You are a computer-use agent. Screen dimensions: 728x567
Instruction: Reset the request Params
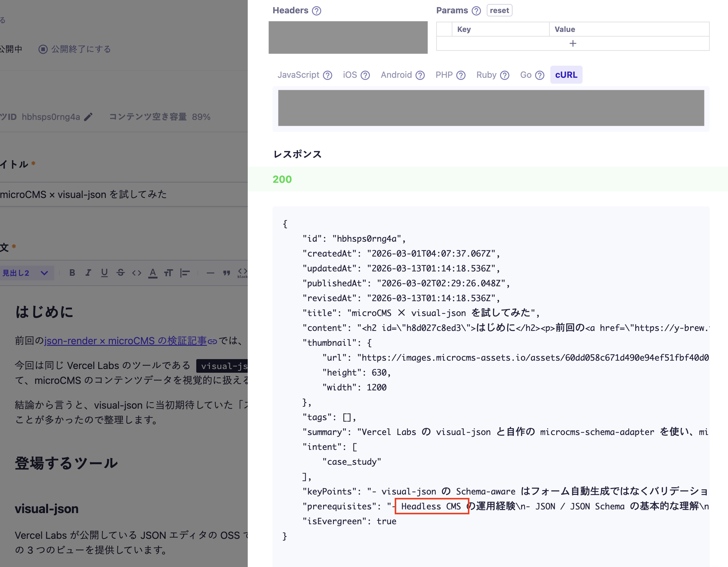(x=499, y=10)
